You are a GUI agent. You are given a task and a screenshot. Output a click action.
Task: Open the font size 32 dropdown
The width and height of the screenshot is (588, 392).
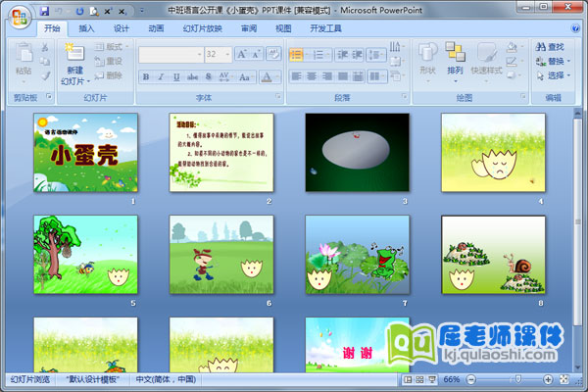[228, 55]
